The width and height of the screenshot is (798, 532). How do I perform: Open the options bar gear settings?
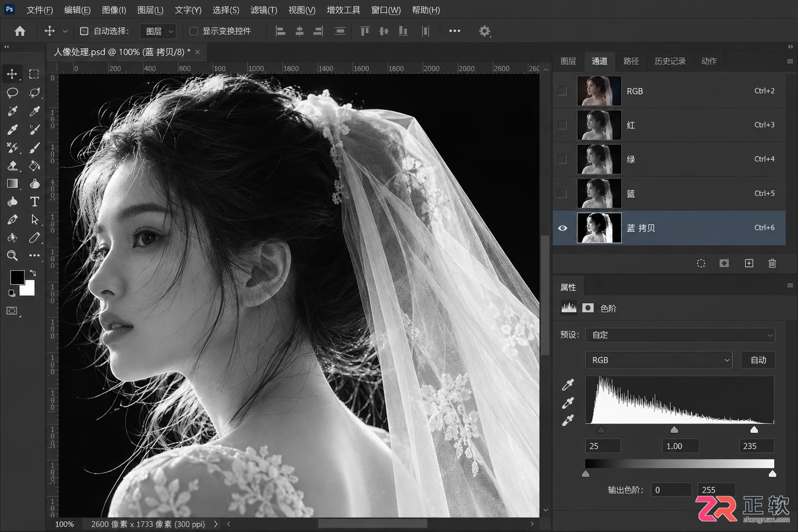(x=484, y=31)
